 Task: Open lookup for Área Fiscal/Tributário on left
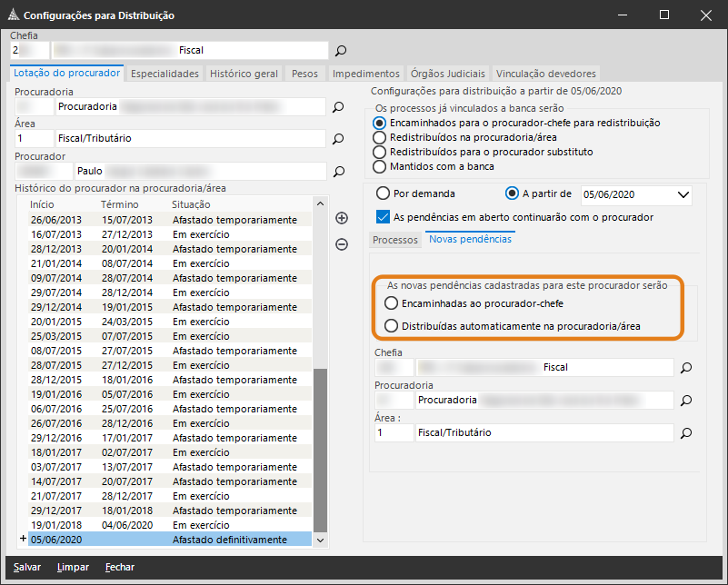point(338,139)
